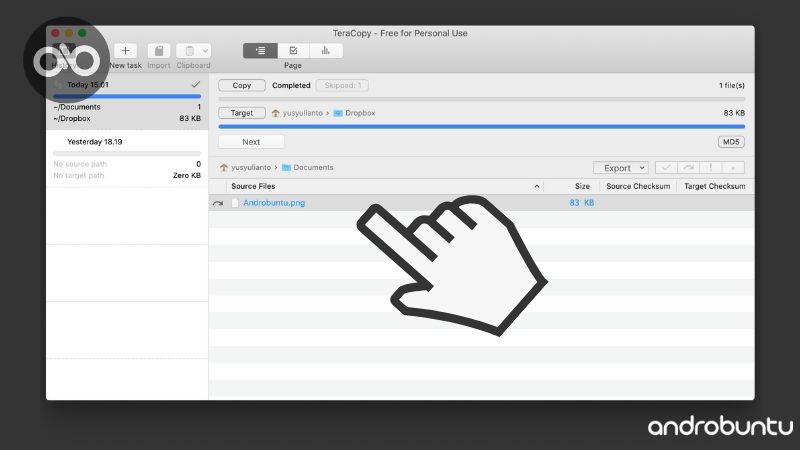Open the Export dropdown
Image resolution: width=800 pixels, height=450 pixels.
[621, 168]
